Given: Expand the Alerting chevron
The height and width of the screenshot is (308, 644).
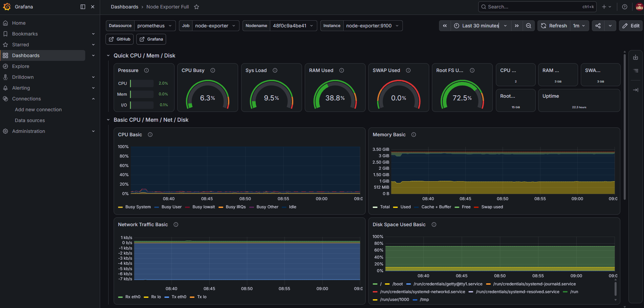Looking at the screenshot, I should pos(93,88).
